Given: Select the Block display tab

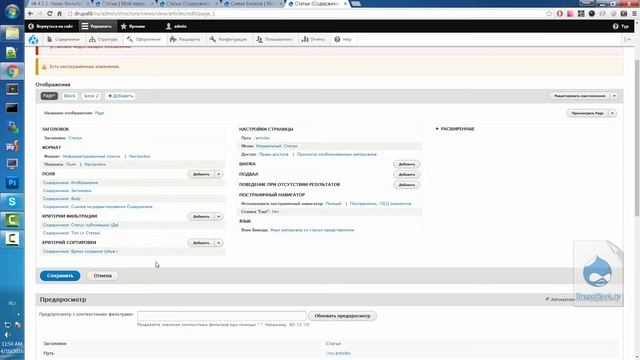Looking at the screenshot, I should 69,96.
